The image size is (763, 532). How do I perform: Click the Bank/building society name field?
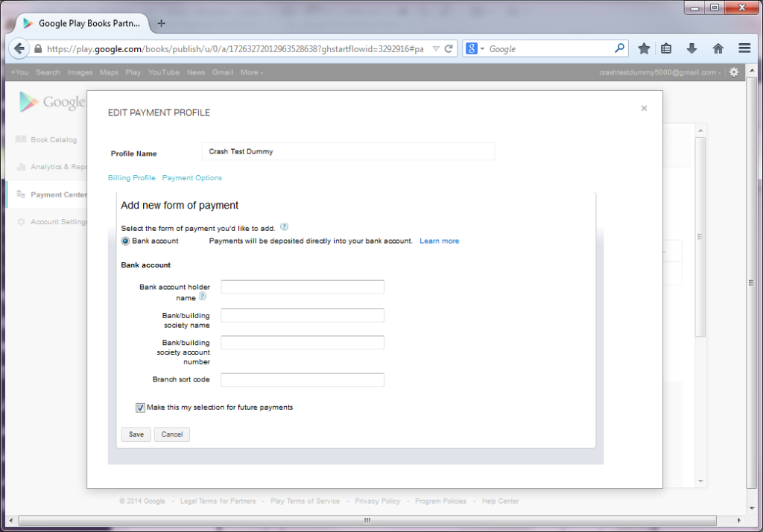(x=303, y=315)
